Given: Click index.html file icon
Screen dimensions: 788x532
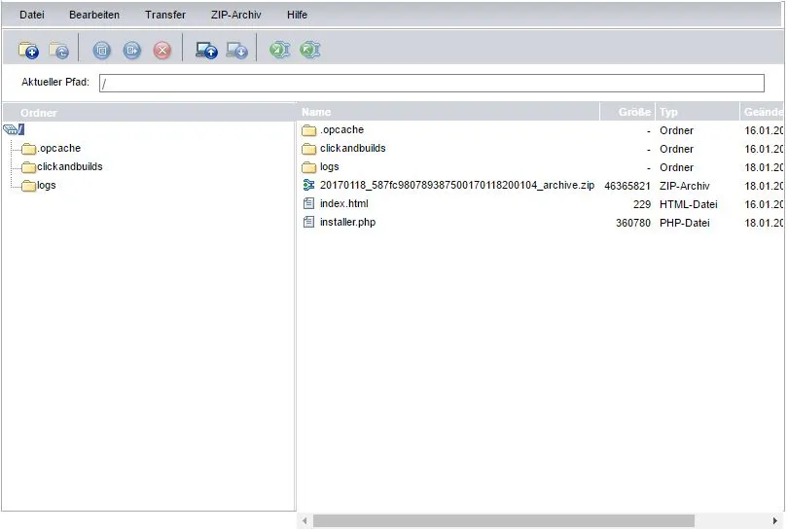Looking at the screenshot, I should tap(308, 203).
